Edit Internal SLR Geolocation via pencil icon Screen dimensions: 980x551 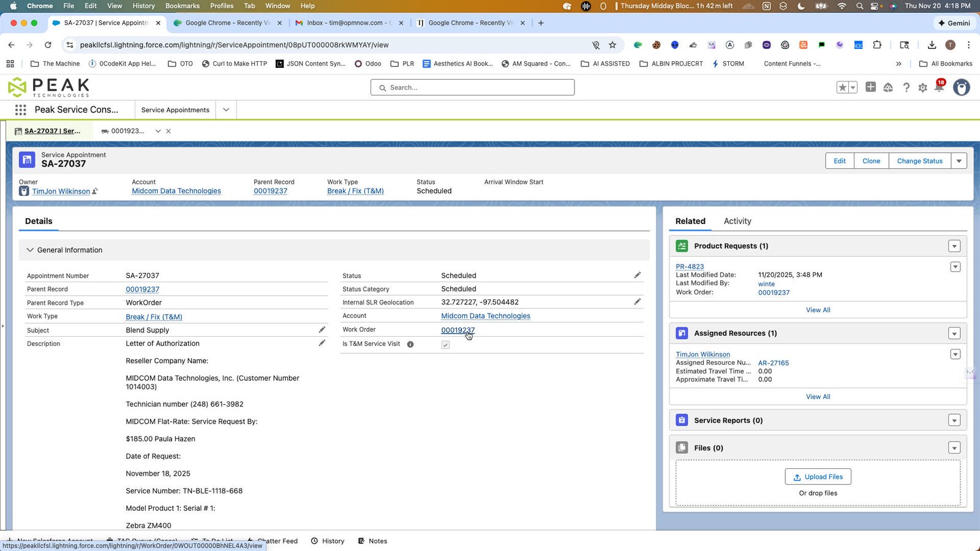(637, 302)
